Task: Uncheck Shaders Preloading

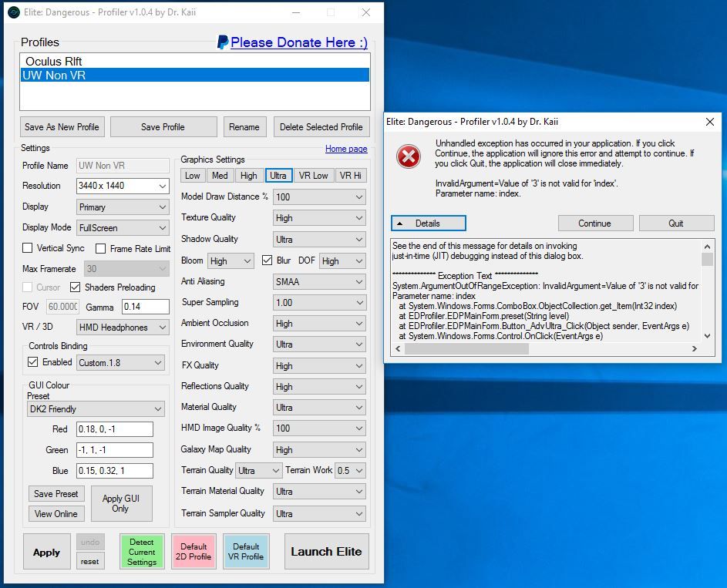Action: click(x=75, y=287)
